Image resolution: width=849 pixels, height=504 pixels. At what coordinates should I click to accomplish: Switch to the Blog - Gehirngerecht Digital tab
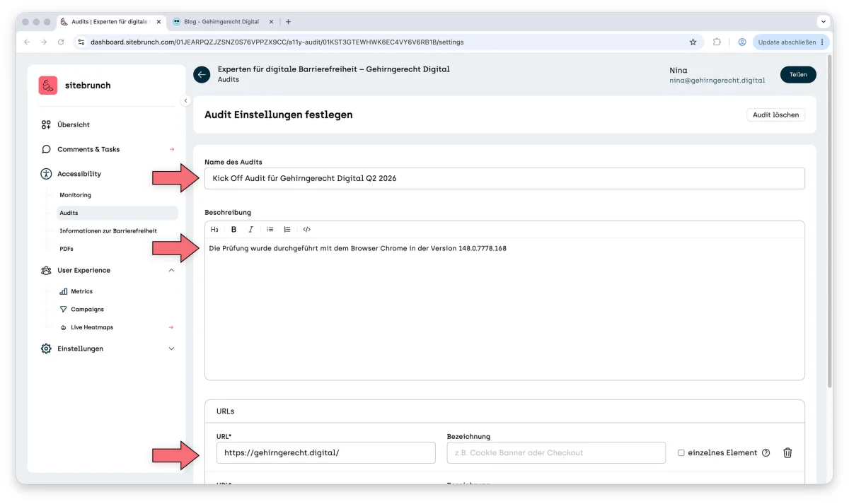tap(221, 22)
